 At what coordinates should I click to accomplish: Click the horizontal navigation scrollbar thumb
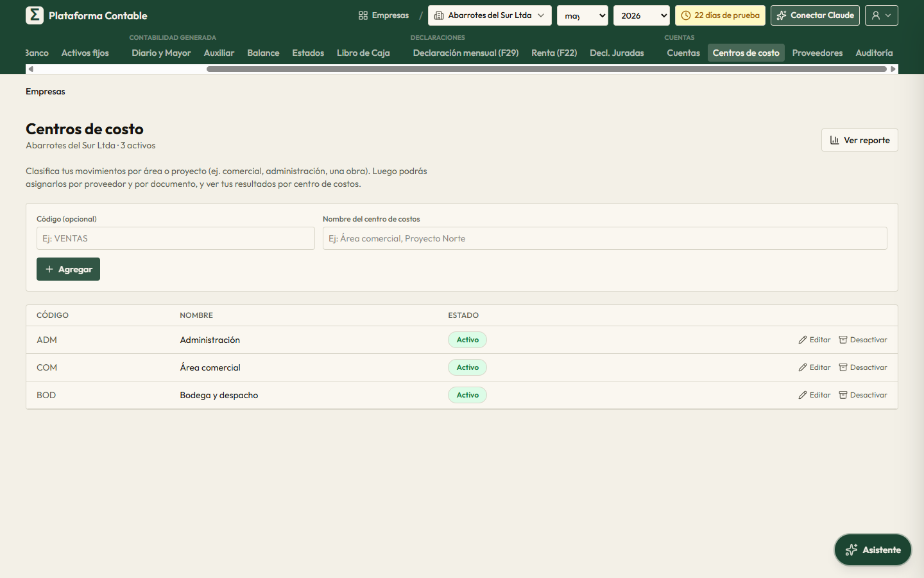click(547, 69)
